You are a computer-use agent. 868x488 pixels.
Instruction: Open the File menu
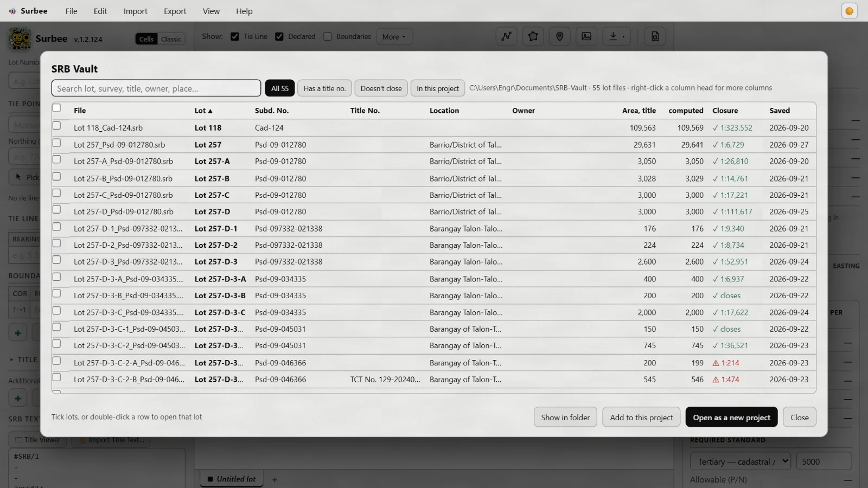(71, 11)
